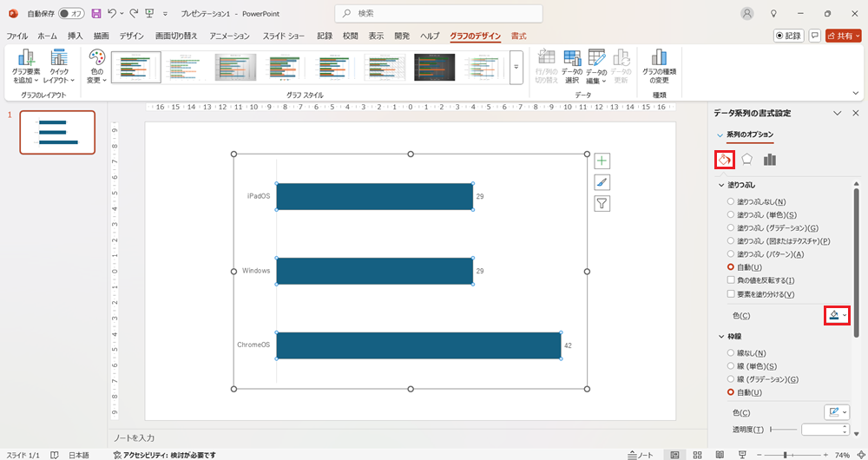868x460 pixels.
Task: Click アクセシビリティ status message
Action: [164, 455]
